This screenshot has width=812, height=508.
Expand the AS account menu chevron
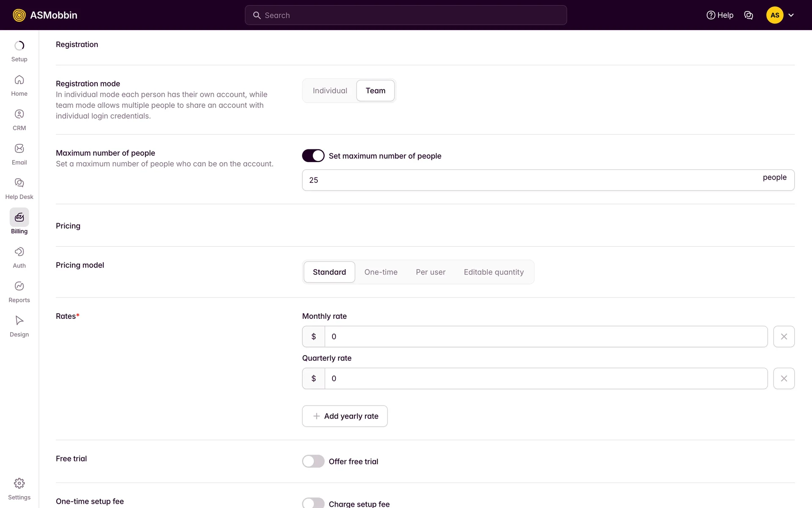[x=791, y=15]
